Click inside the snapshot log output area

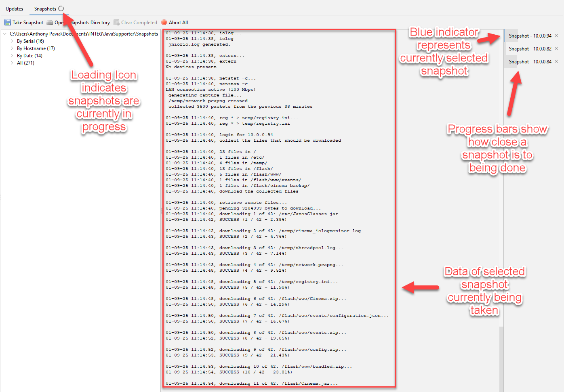coord(279,202)
